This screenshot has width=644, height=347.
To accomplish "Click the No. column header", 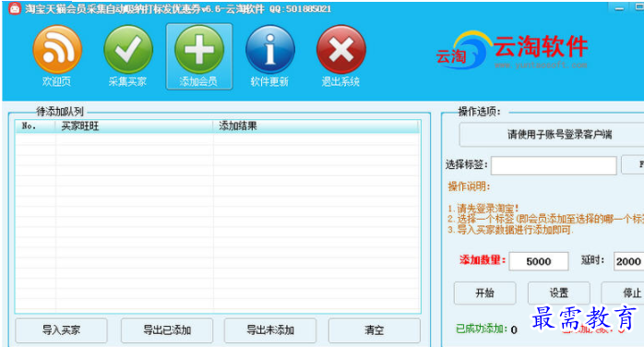I will tap(35, 126).
